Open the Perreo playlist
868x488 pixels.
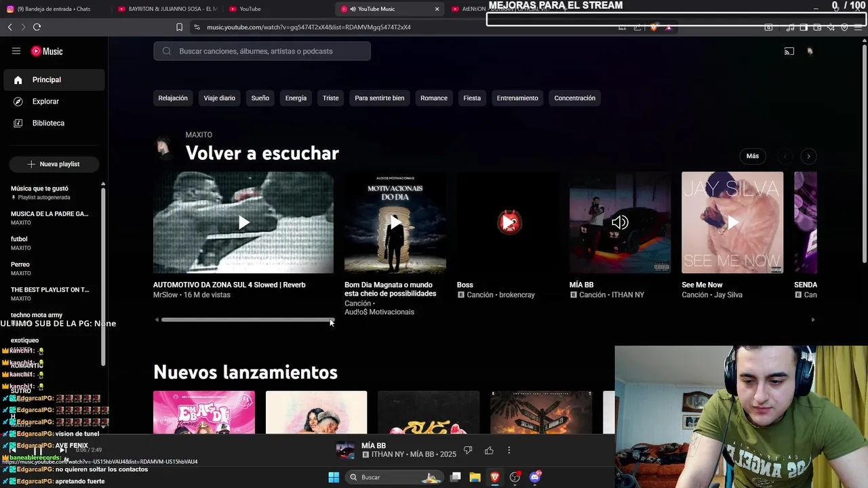51,268
